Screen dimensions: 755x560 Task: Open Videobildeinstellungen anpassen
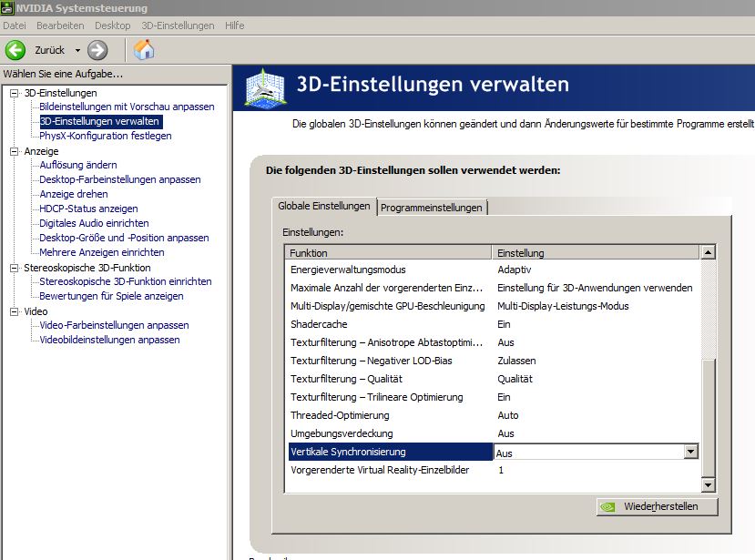tap(109, 340)
